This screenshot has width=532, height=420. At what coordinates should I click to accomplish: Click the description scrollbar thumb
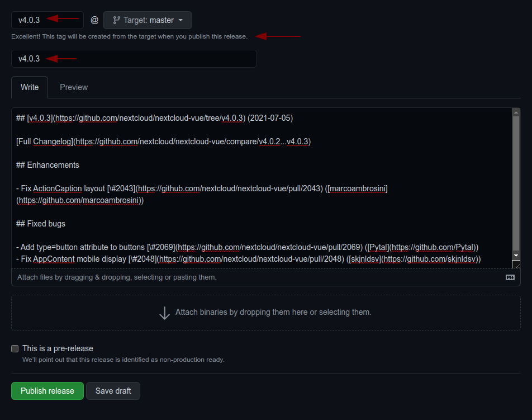(x=516, y=183)
